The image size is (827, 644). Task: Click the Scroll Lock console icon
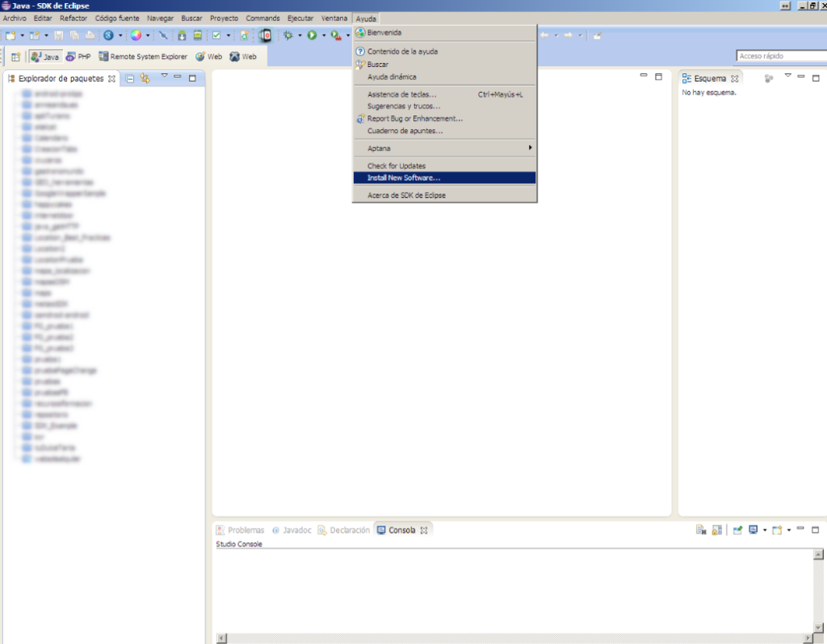pos(717,530)
